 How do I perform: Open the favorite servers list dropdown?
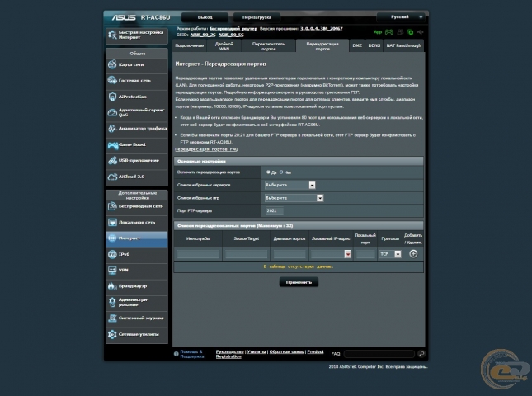[x=290, y=185]
